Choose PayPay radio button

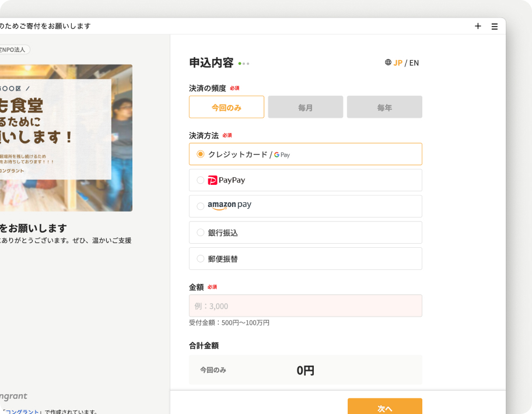point(201,180)
